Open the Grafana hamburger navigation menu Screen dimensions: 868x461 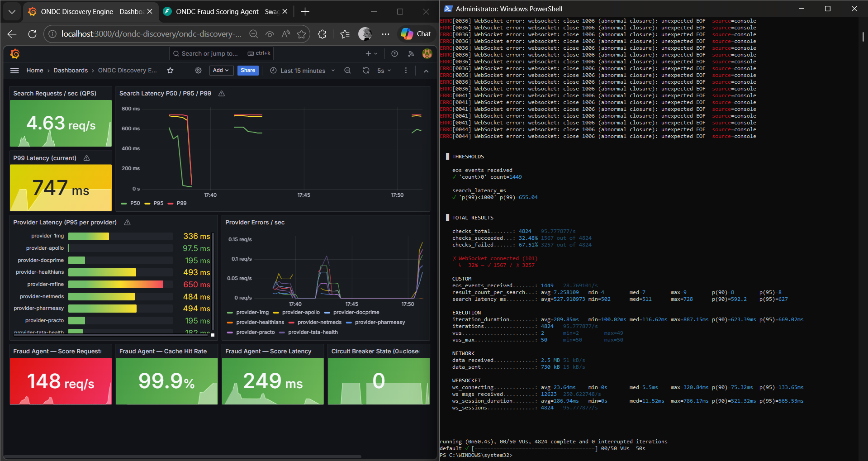(14, 71)
